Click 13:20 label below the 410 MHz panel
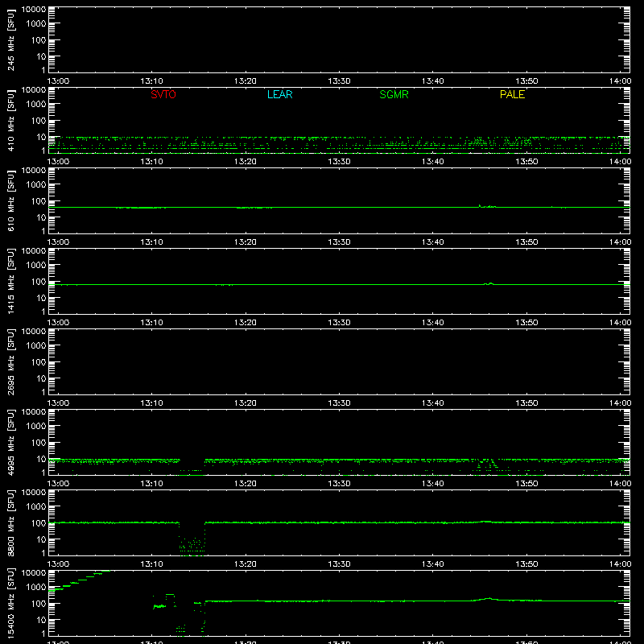The image size is (644, 644). 246,162
